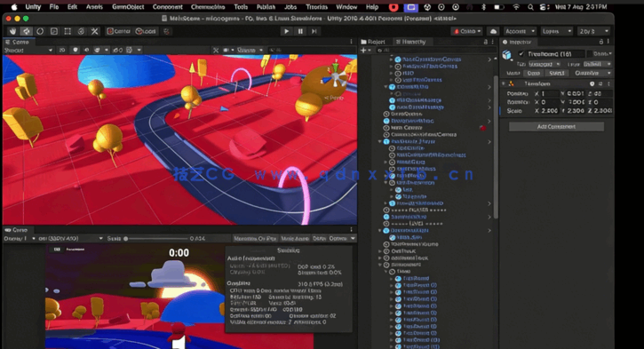This screenshot has width=644, height=349.
Task: Open the Game view resolution dropdown
Action: click(x=70, y=239)
